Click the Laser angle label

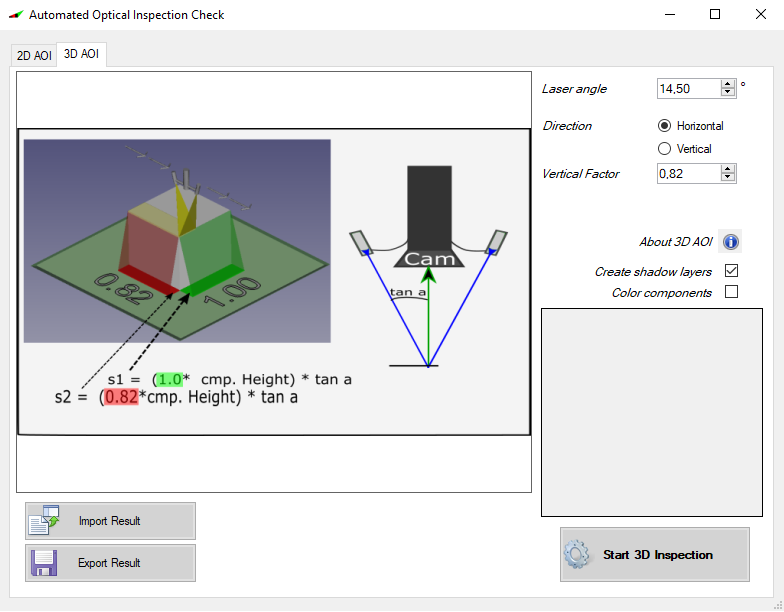(x=574, y=89)
